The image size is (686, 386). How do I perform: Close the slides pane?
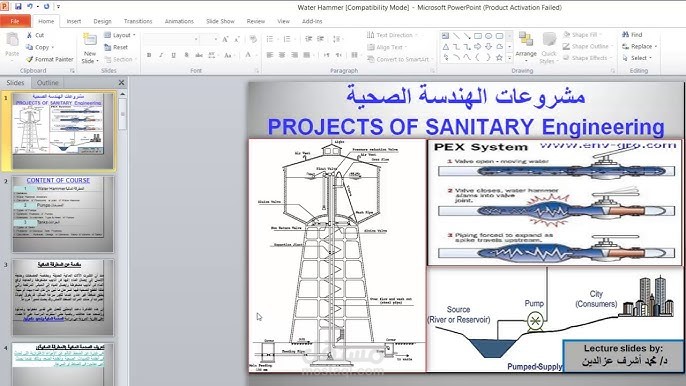121,82
